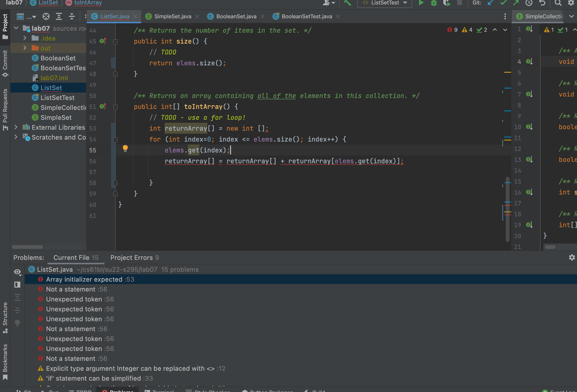
Task: Expand External Libraries node
Action: pos(16,127)
